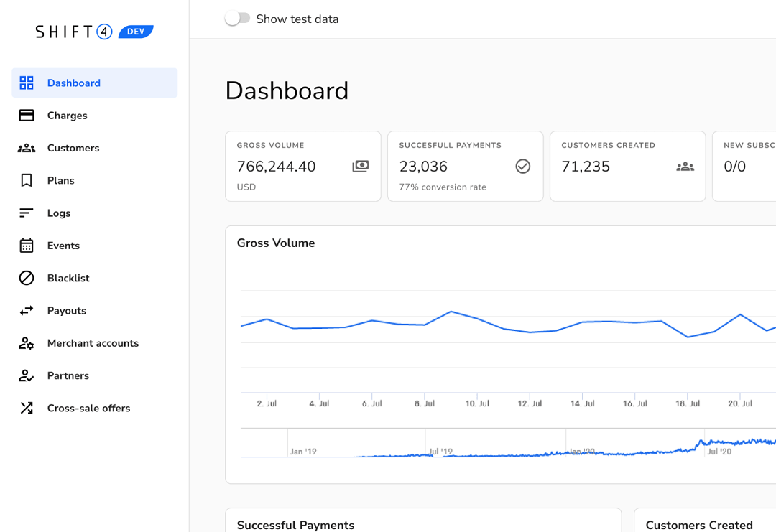Image resolution: width=776 pixels, height=532 pixels.
Task: Click the checkmark icon in Succesfull Payments card
Action: (522, 166)
